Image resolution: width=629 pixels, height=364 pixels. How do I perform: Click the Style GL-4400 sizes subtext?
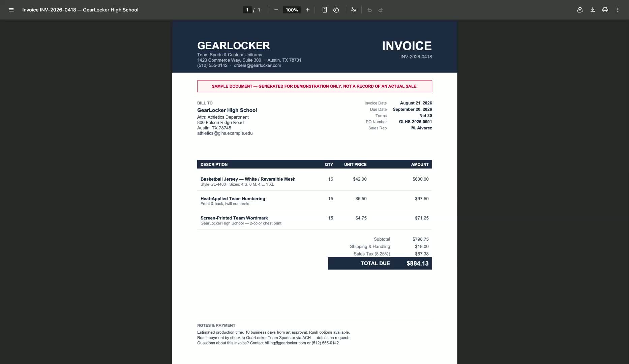click(x=237, y=184)
